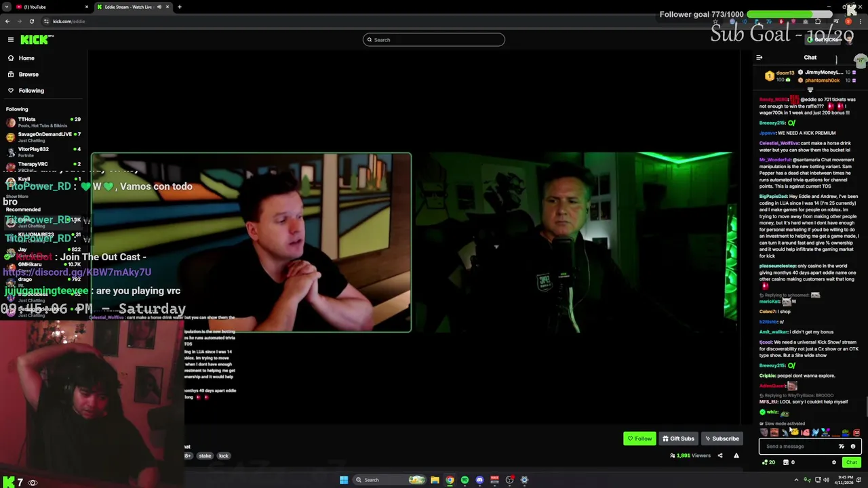Open the Windows Start menu
The height and width of the screenshot is (488, 868).
pos(344,480)
